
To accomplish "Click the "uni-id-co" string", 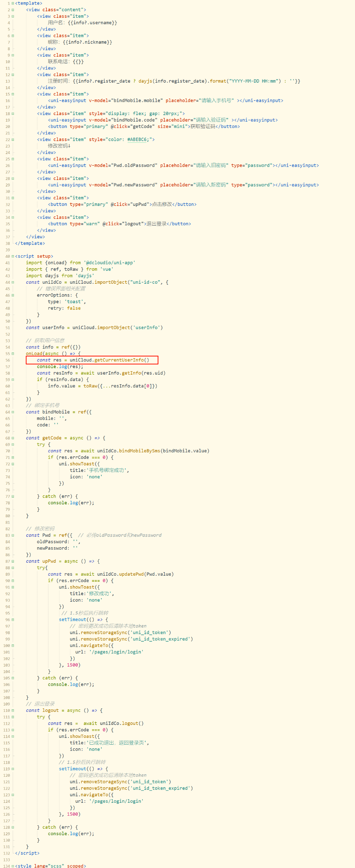I will pyautogui.click(x=145, y=282).
